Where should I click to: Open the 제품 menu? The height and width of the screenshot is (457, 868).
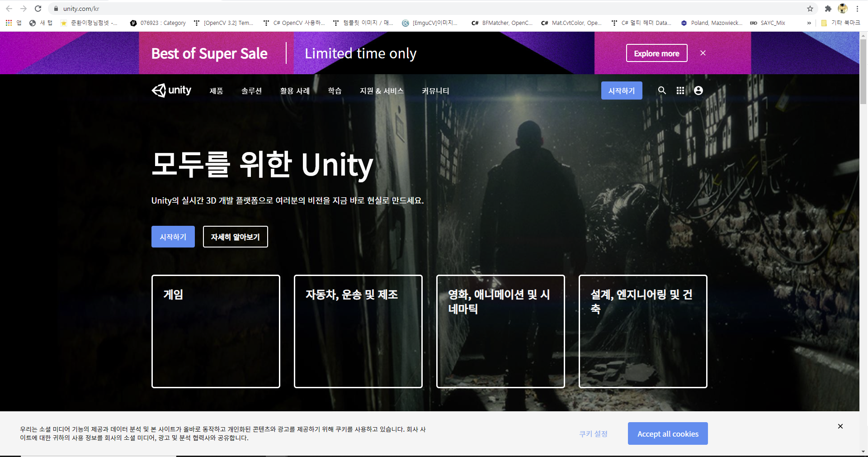(x=216, y=90)
